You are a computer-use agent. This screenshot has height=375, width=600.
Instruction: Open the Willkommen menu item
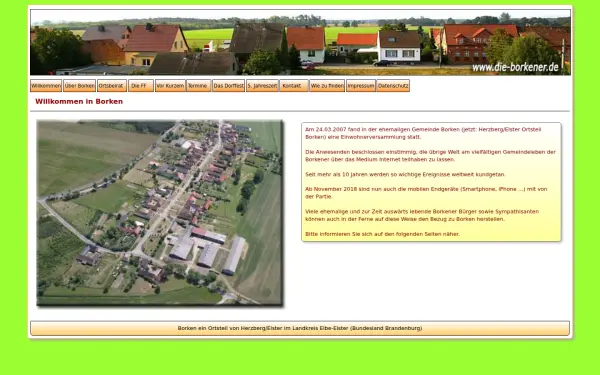[46, 86]
